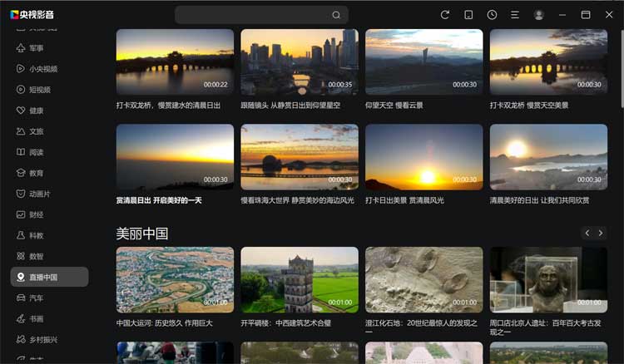Open 中国大运河 video thumbnail
The height and width of the screenshot is (364, 624).
(x=175, y=280)
